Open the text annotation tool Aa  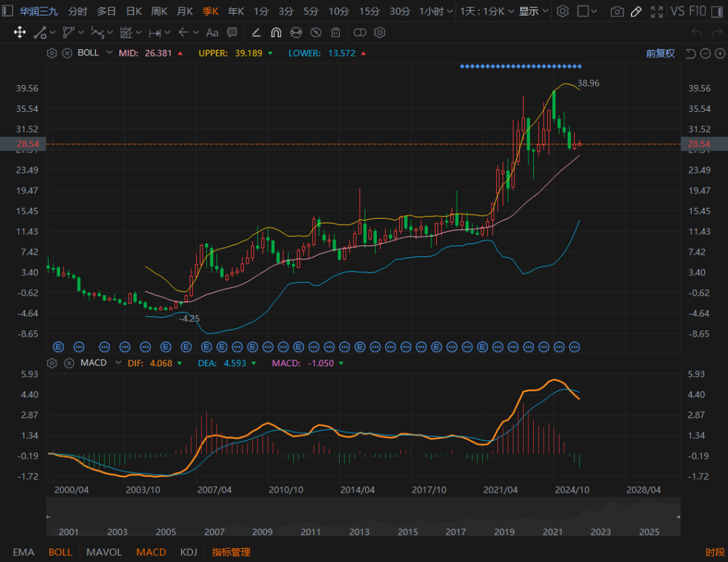point(212,32)
